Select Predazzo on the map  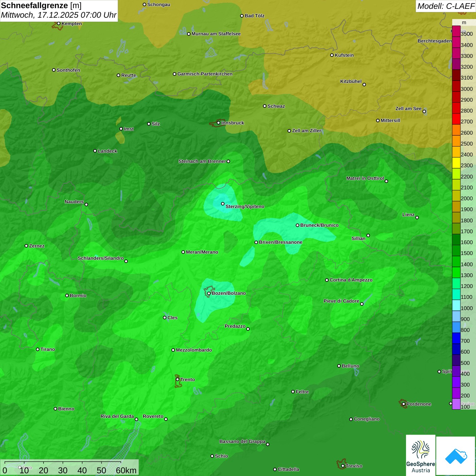point(237,327)
